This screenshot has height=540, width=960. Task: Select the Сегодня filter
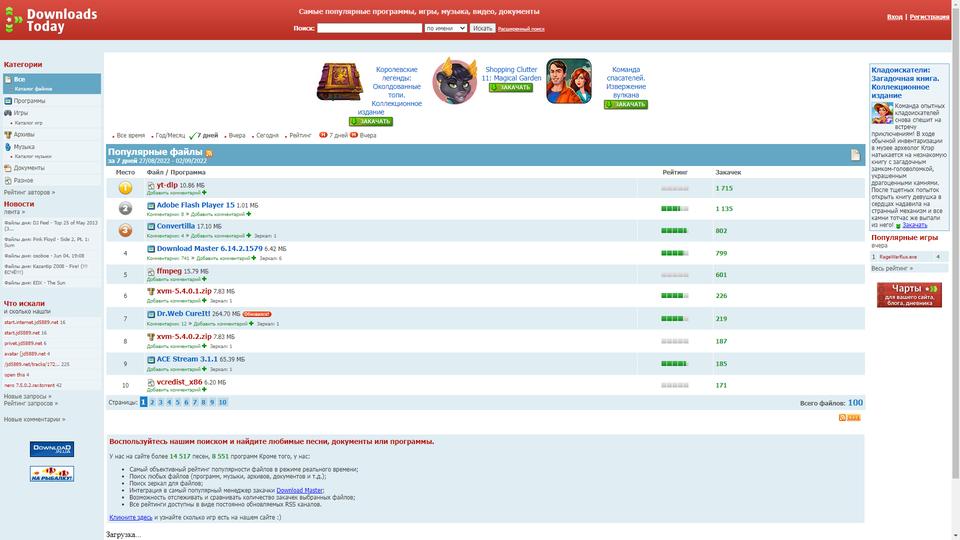coord(267,135)
